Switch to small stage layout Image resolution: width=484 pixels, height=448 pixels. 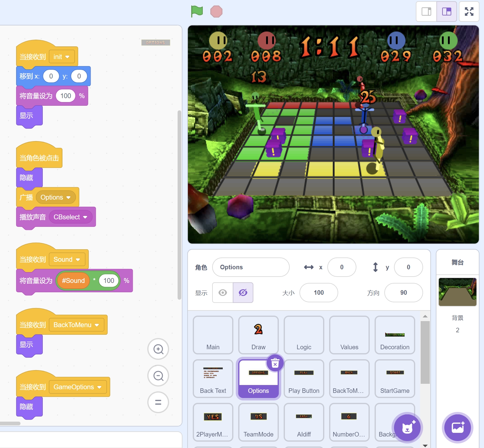pos(426,12)
